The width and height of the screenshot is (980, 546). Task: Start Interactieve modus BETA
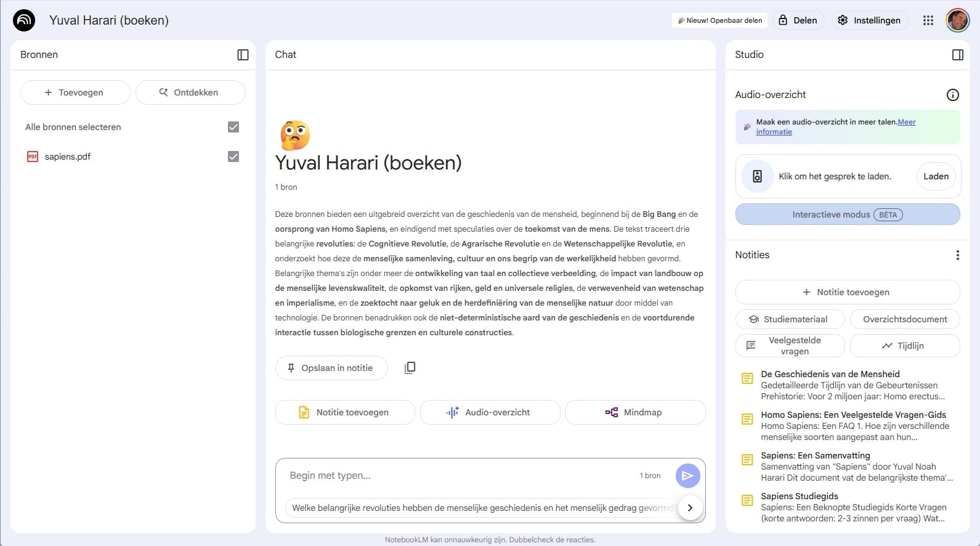848,214
